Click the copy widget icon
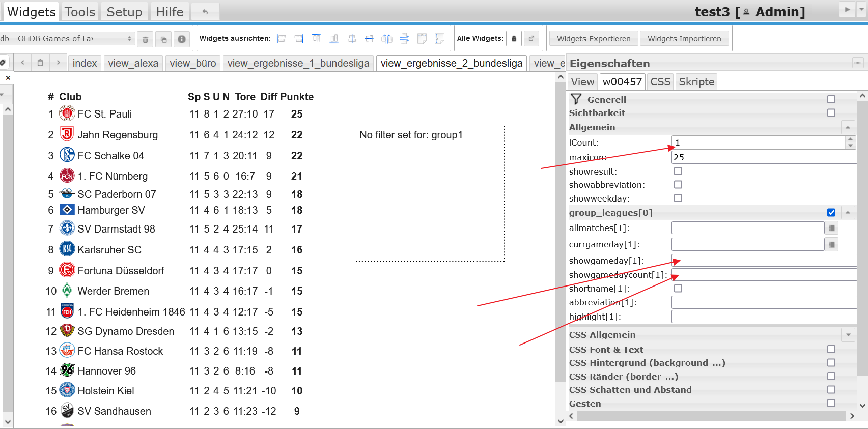Image resolution: width=868 pixels, height=429 pixels. (x=163, y=39)
